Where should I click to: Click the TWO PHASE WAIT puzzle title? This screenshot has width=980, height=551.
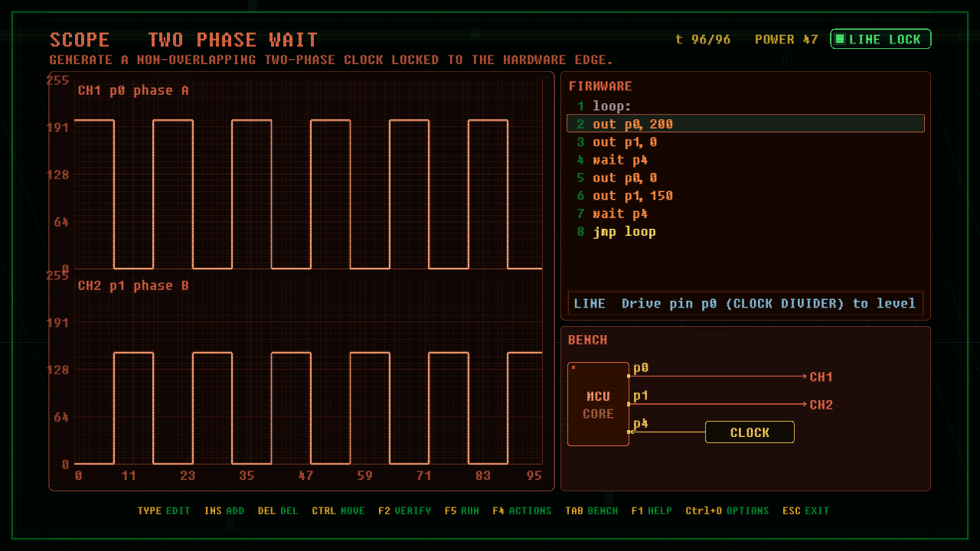pos(233,40)
